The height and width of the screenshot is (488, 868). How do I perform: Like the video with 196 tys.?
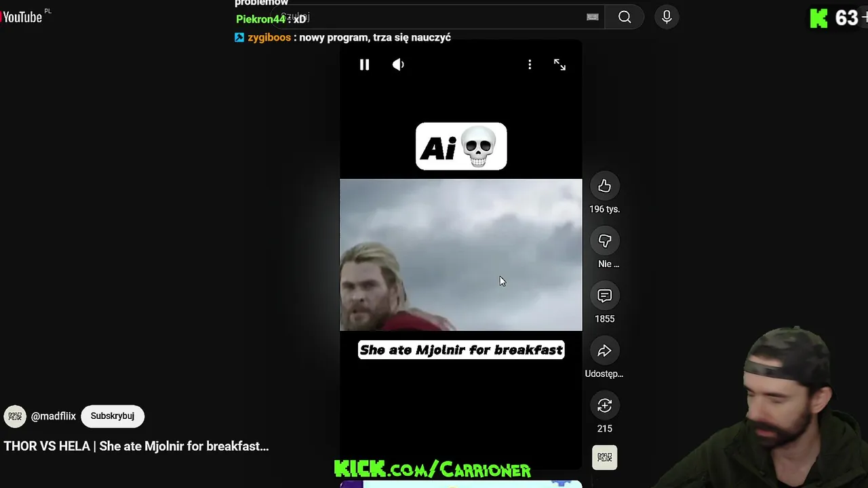[604, 186]
